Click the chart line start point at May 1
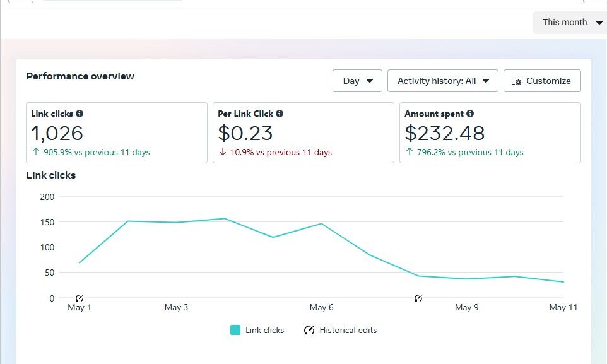The width and height of the screenshot is (607, 364). pyautogui.click(x=80, y=262)
